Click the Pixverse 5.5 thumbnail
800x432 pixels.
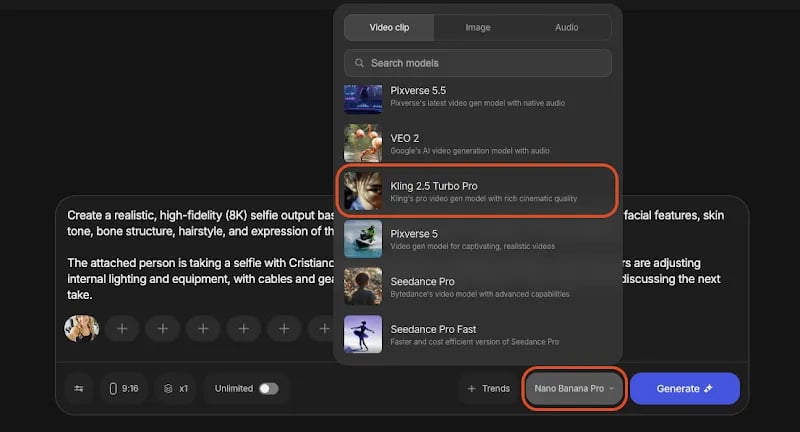tap(363, 99)
